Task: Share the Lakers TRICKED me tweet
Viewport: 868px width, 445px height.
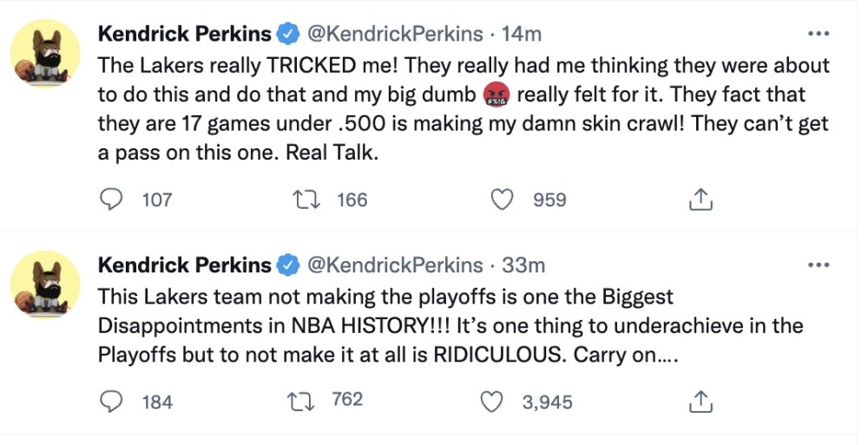Action: pyautogui.click(x=700, y=200)
